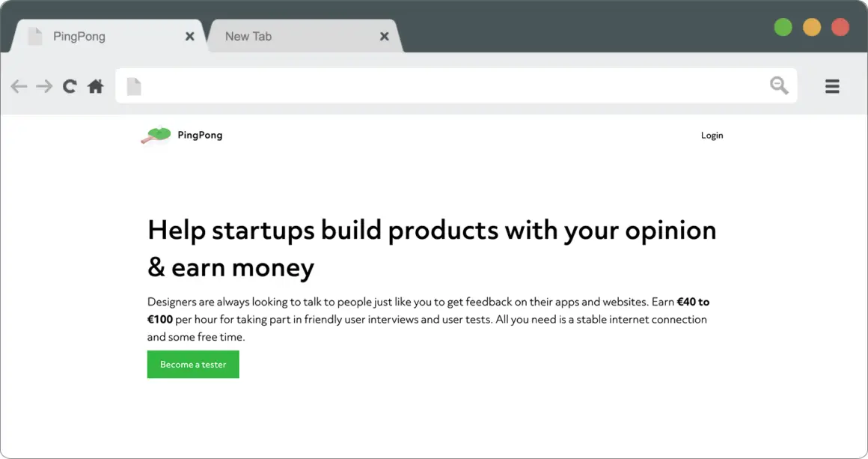Open the home page icon

(x=95, y=86)
